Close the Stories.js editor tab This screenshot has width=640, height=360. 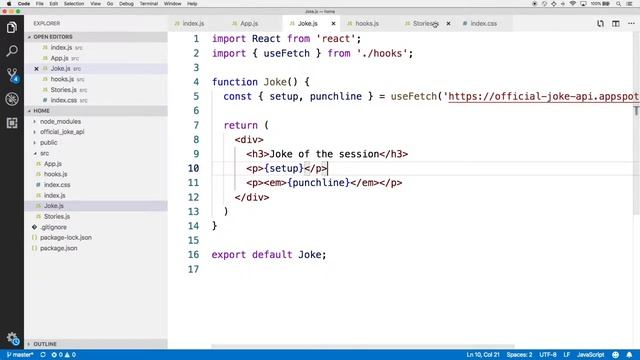[x=448, y=24]
